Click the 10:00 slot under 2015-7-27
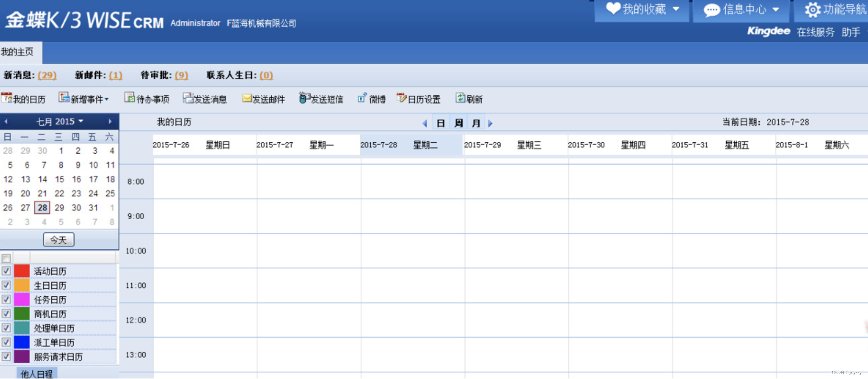 click(309, 251)
